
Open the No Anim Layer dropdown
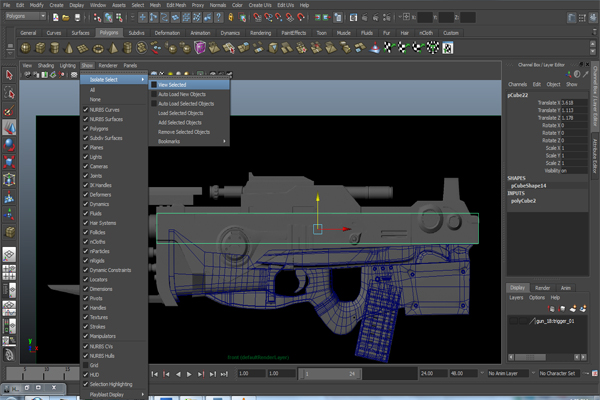click(507, 373)
